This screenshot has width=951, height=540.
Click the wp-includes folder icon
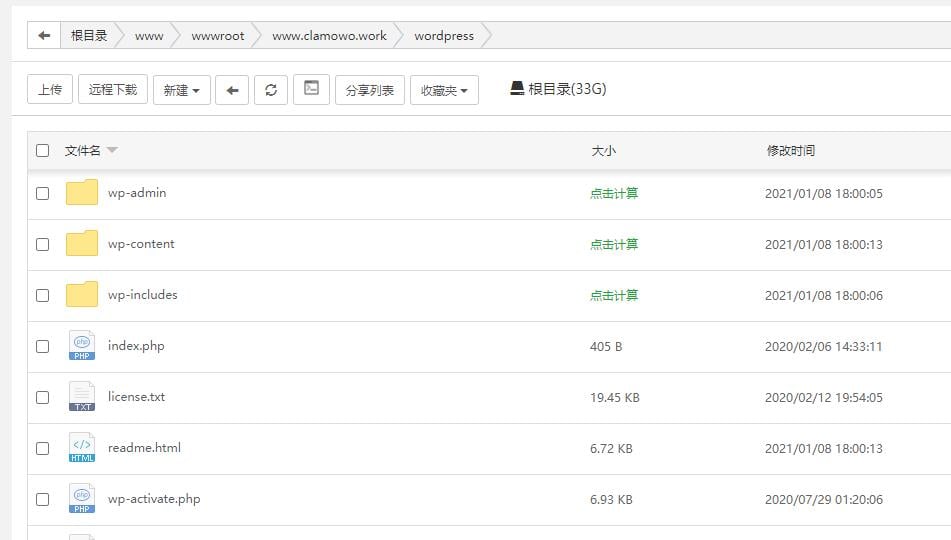point(82,294)
